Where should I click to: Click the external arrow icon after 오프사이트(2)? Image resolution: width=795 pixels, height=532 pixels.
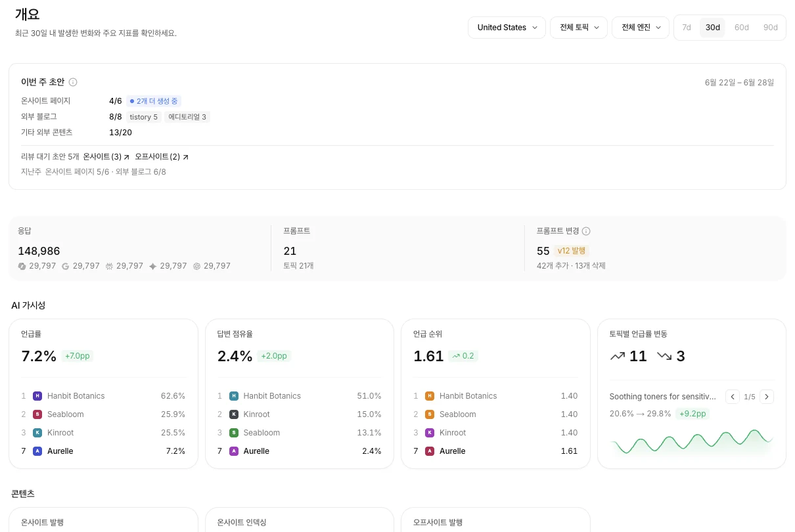(185, 157)
